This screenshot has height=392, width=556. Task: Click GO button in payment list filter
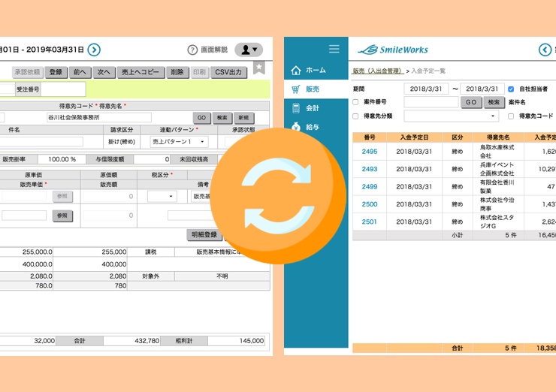(471, 102)
